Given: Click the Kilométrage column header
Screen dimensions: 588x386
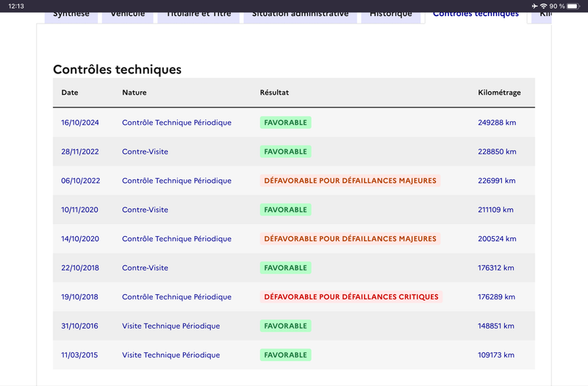Looking at the screenshot, I should pos(499,93).
